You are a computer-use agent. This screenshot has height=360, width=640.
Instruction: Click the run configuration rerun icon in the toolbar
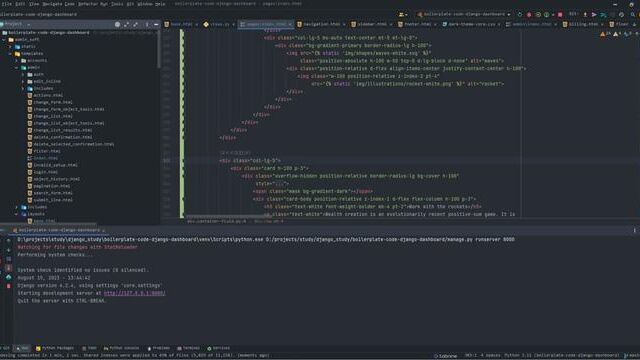pos(520,14)
